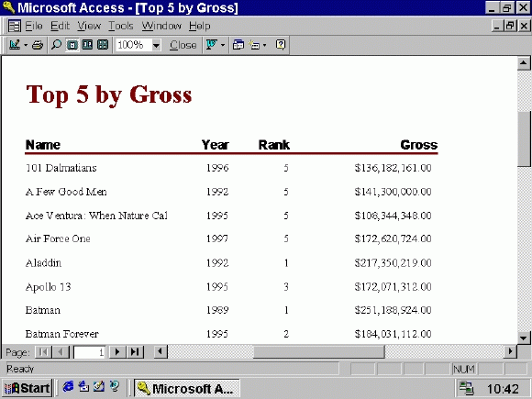This screenshot has width=532, height=399.
Task: Click the second quick launch icon
Action: 83,387
